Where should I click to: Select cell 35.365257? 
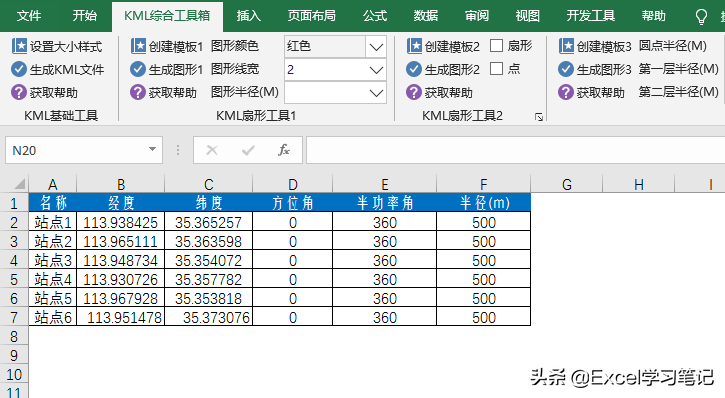209,222
